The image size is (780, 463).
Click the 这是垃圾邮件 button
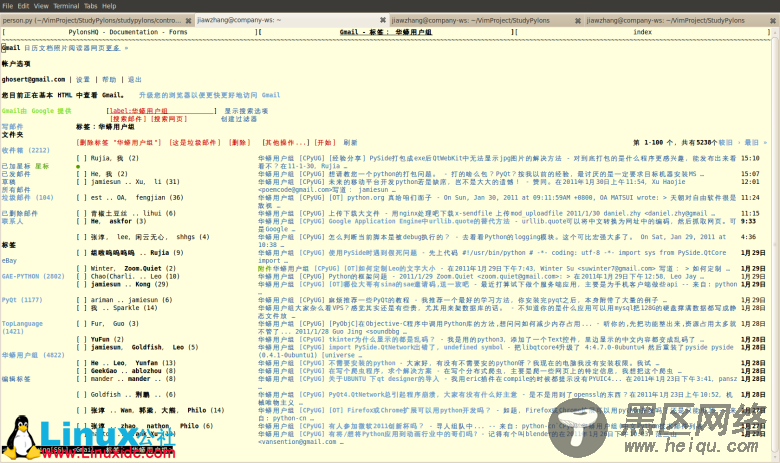coord(195,143)
